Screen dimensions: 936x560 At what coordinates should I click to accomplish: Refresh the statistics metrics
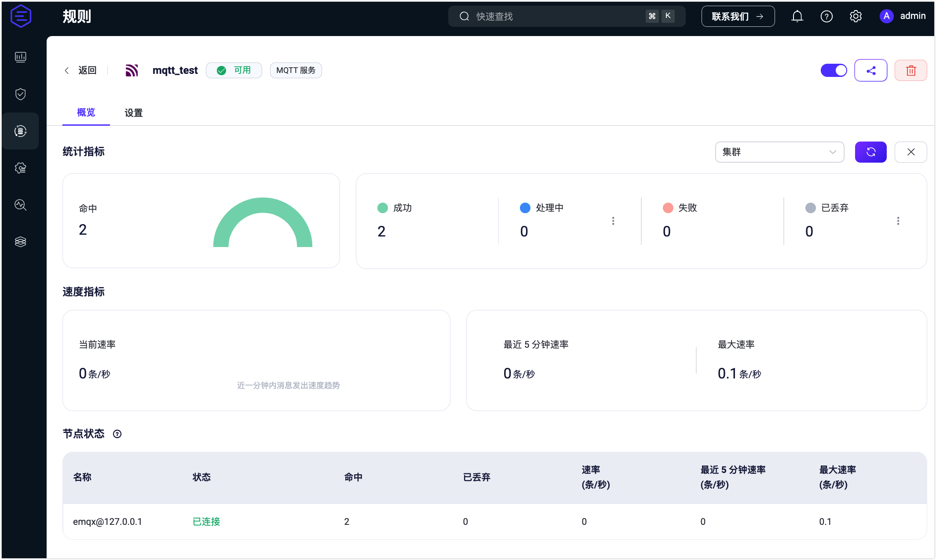tap(871, 152)
